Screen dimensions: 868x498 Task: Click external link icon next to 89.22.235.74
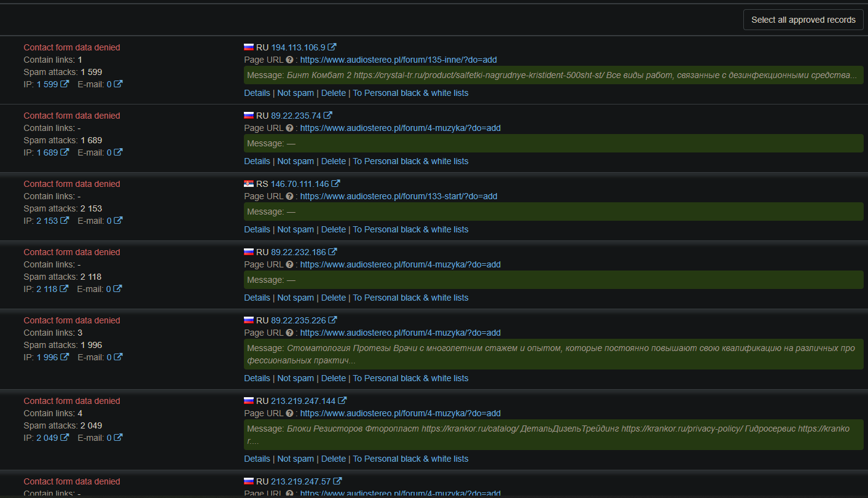coord(328,116)
